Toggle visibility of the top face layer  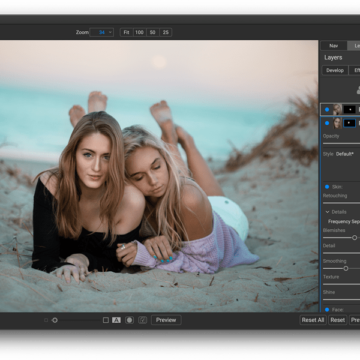[x=327, y=109]
